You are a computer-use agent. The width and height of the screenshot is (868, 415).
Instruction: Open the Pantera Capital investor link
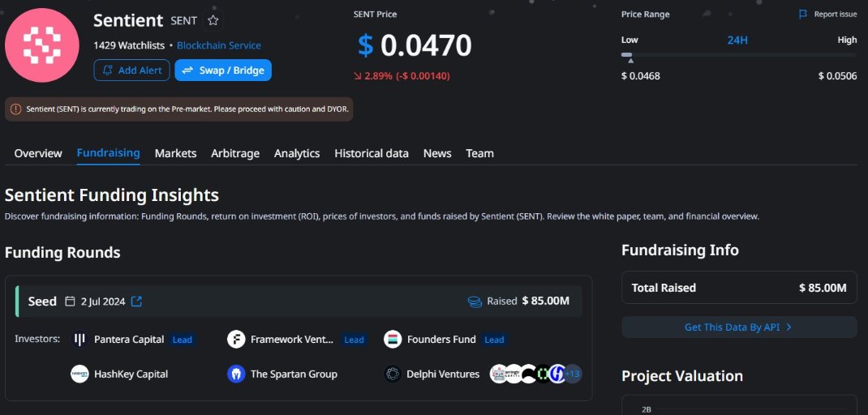pyautogui.click(x=129, y=339)
